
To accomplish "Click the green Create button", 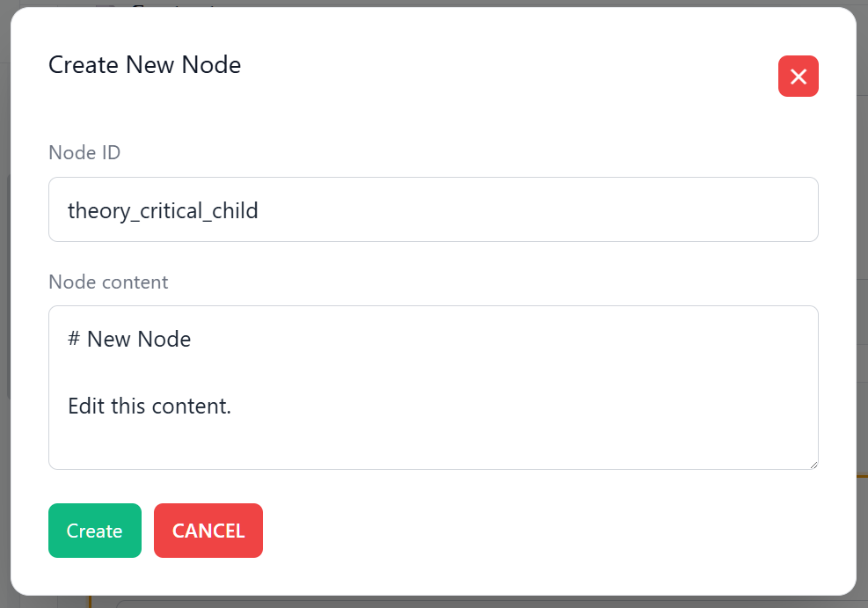I will 94,531.
